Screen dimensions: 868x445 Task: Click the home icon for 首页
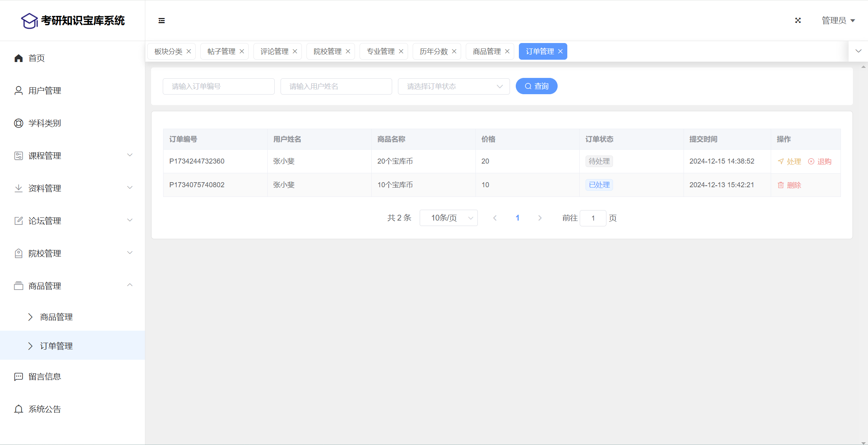click(x=18, y=58)
